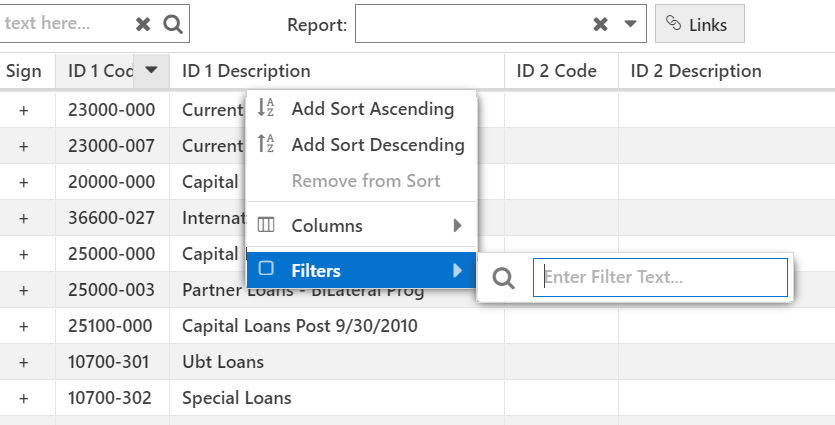The height and width of the screenshot is (425, 835).
Task: Clear the search text box
Action: (143, 24)
